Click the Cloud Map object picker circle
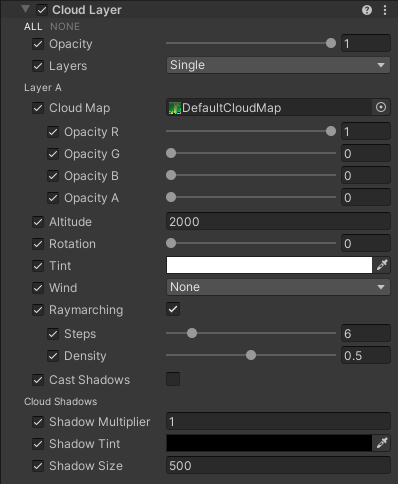 tap(381, 107)
